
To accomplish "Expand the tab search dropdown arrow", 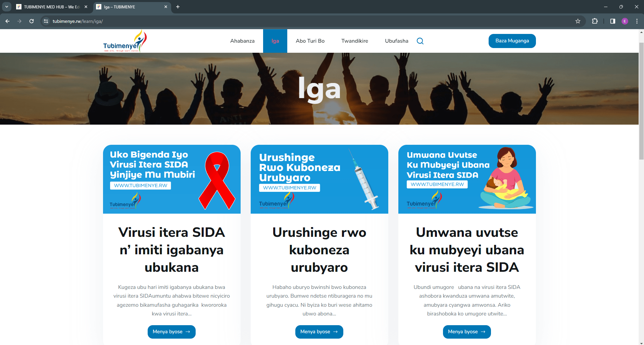I will point(6,7).
